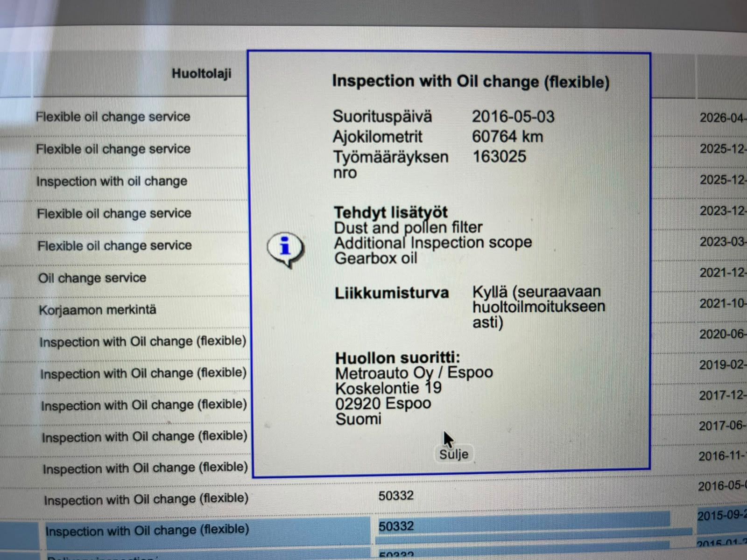Click the mileage value 60764 km
The width and height of the screenshot is (747, 560).
(507, 137)
